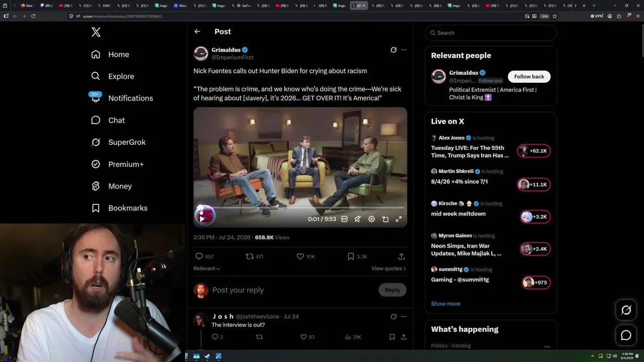The height and width of the screenshot is (362, 644).
Task: Click the Post your reply field
Action: pos(292,290)
